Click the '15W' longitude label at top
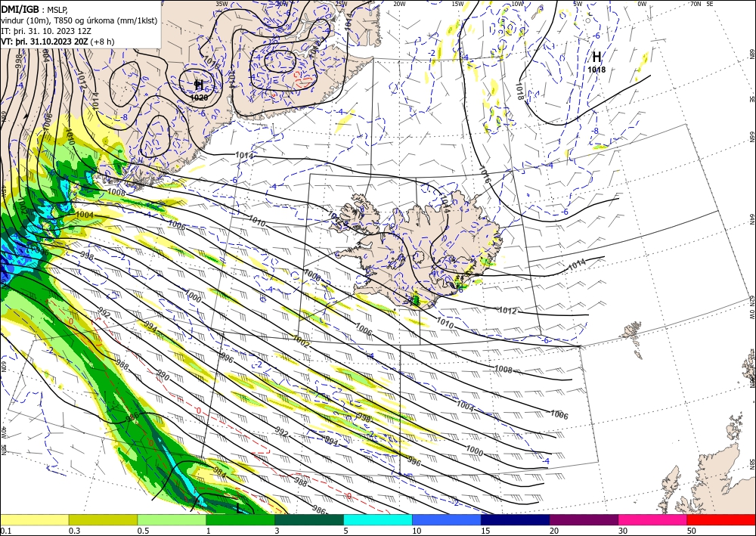This screenshot has height=536, width=756. point(457,4)
